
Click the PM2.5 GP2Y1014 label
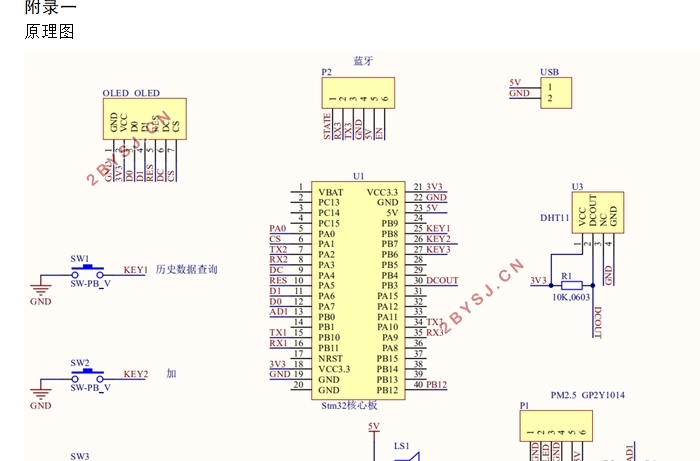(x=588, y=395)
